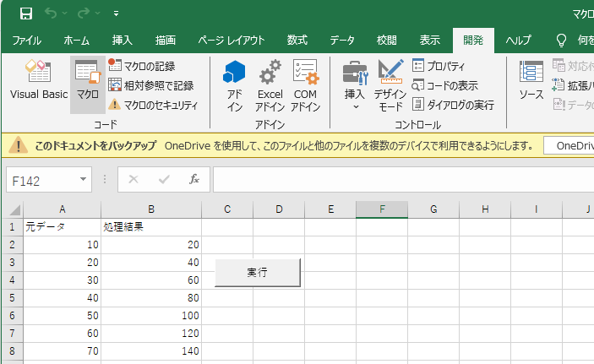Open the File tab
Viewport: 594px width, 364px height.
click(x=26, y=40)
